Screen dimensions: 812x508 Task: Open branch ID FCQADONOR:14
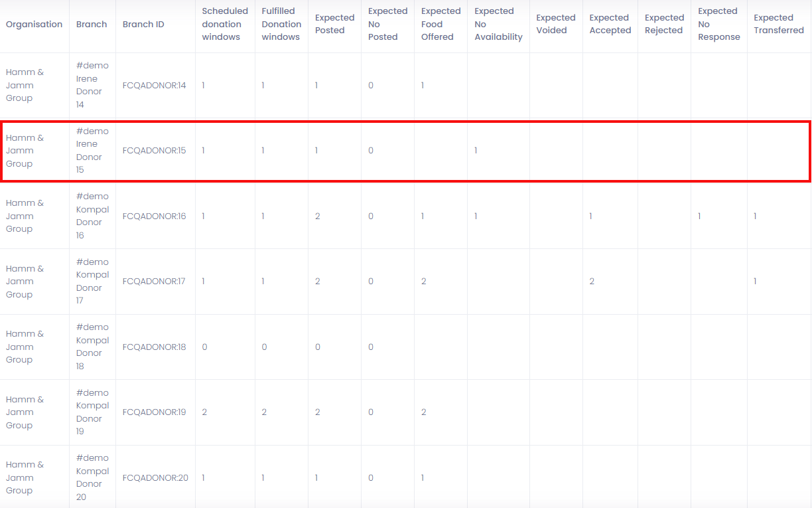click(155, 85)
